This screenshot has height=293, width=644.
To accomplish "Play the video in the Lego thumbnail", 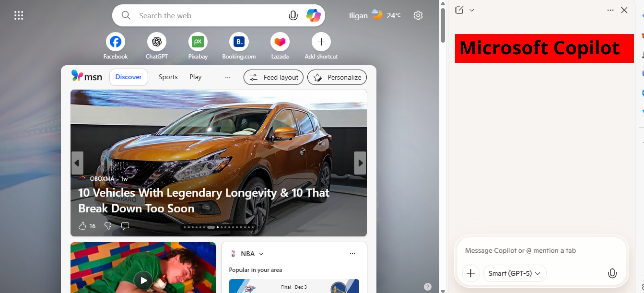I will (143, 280).
